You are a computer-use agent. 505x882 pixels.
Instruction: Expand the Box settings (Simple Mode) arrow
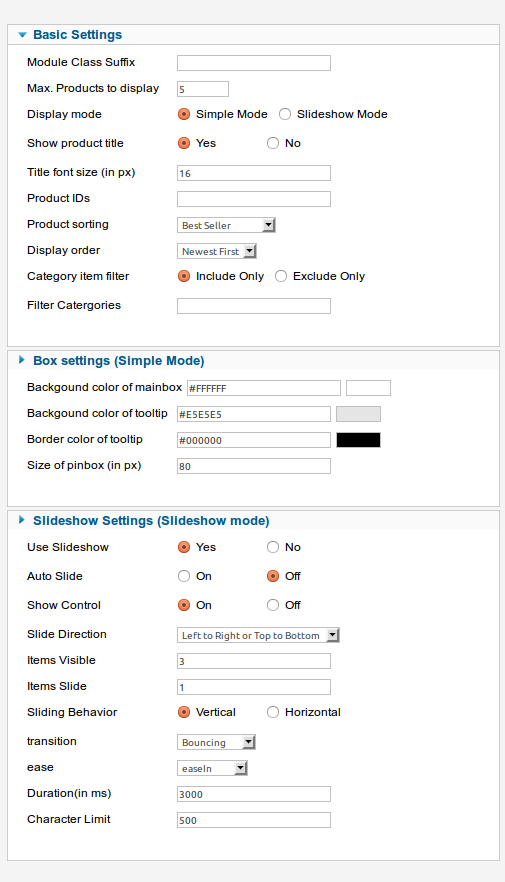[x=22, y=360]
